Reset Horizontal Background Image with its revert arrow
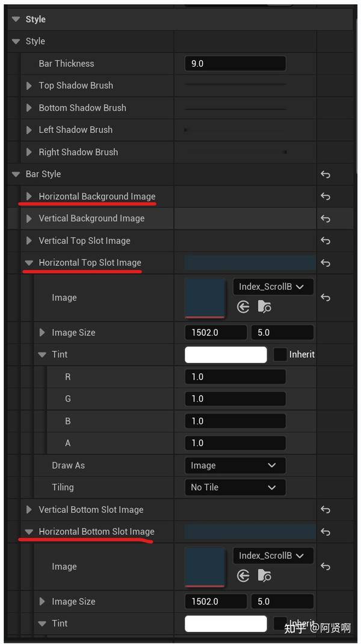The image size is (361, 644). click(x=325, y=196)
